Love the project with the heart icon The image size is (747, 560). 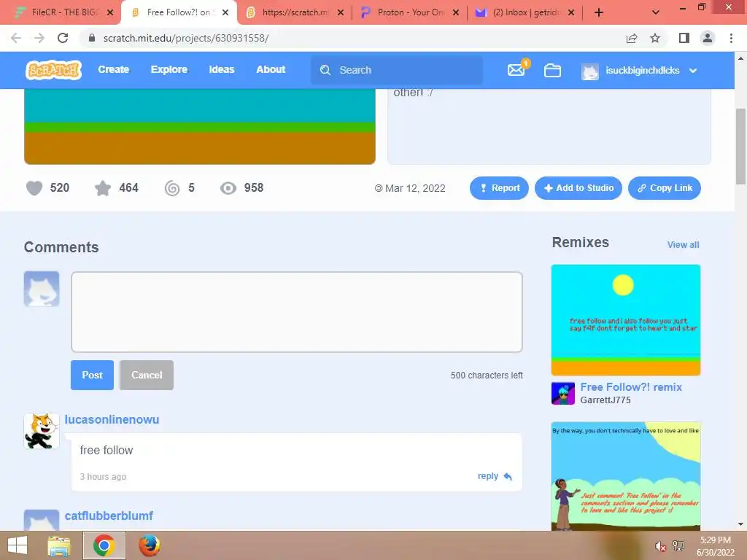[34, 188]
